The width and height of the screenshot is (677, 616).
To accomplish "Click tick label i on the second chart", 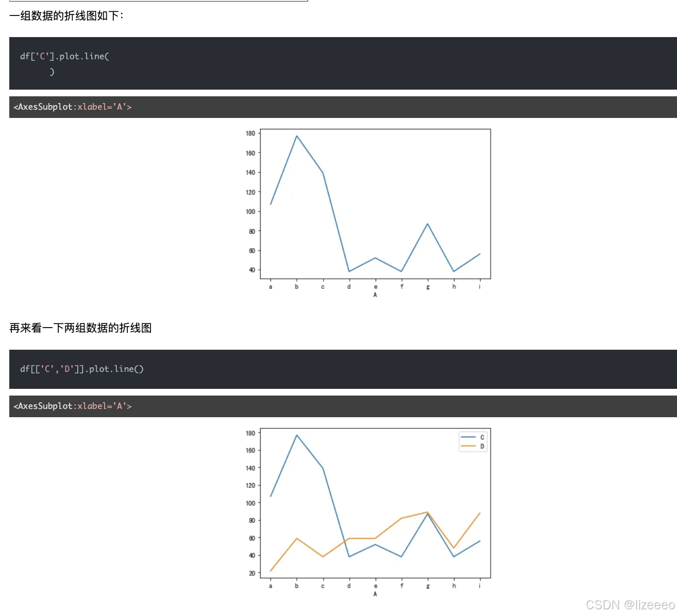I will point(480,586).
